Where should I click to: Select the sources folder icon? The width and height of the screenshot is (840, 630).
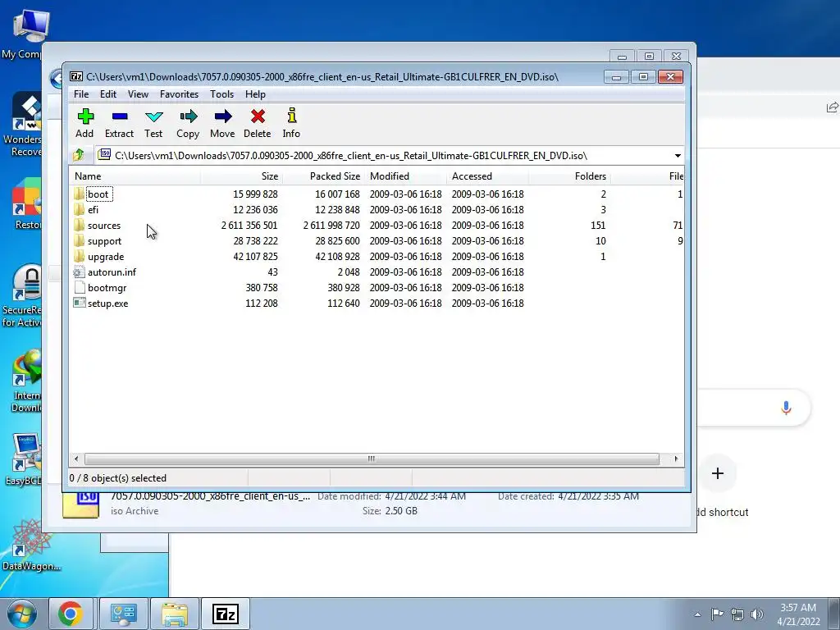[80, 225]
